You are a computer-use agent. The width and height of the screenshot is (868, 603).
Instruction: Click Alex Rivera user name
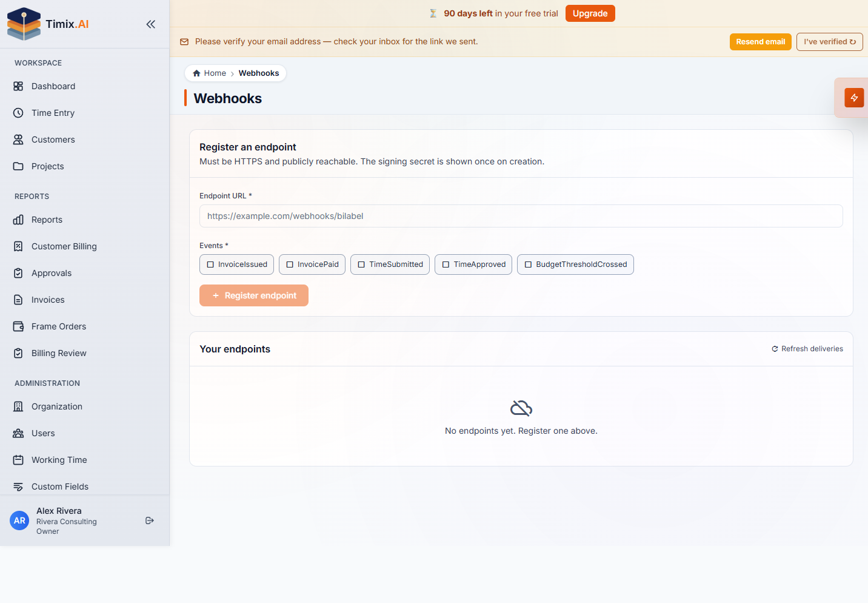tap(59, 511)
